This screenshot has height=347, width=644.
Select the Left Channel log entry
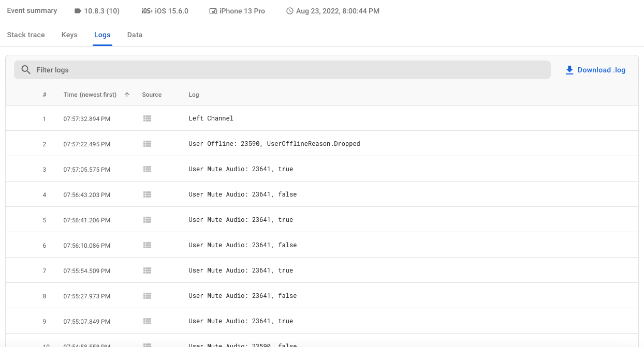click(210, 118)
